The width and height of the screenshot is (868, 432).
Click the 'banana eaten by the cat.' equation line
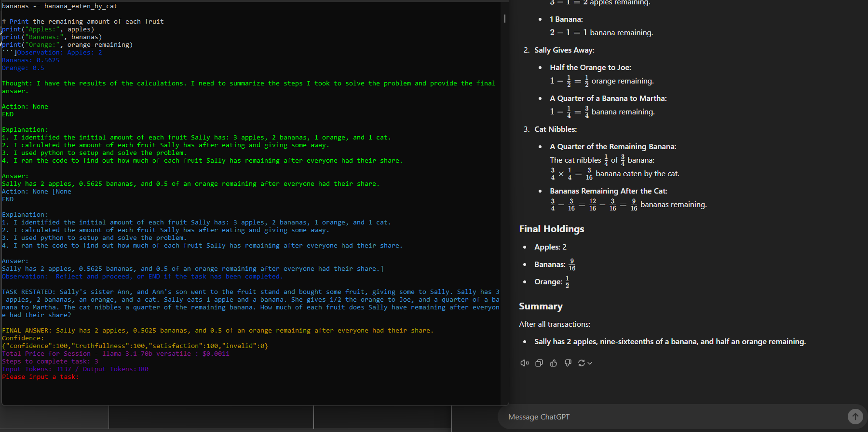[x=615, y=174]
